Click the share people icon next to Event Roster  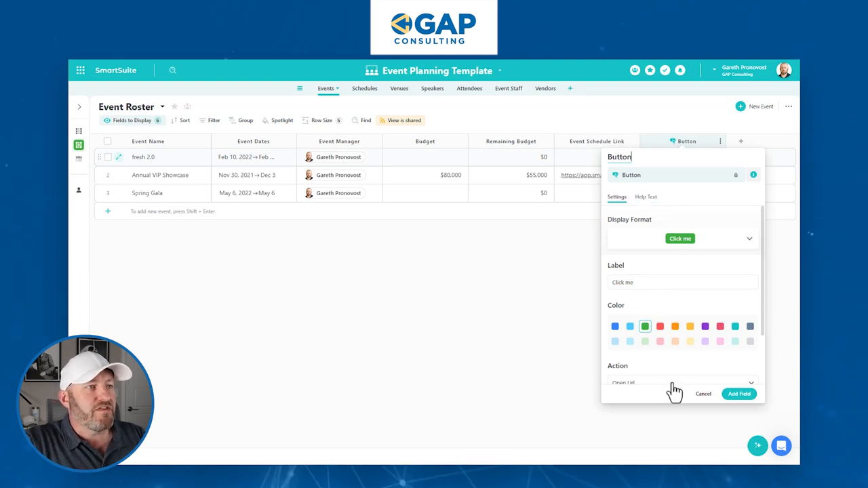(187, 107)
